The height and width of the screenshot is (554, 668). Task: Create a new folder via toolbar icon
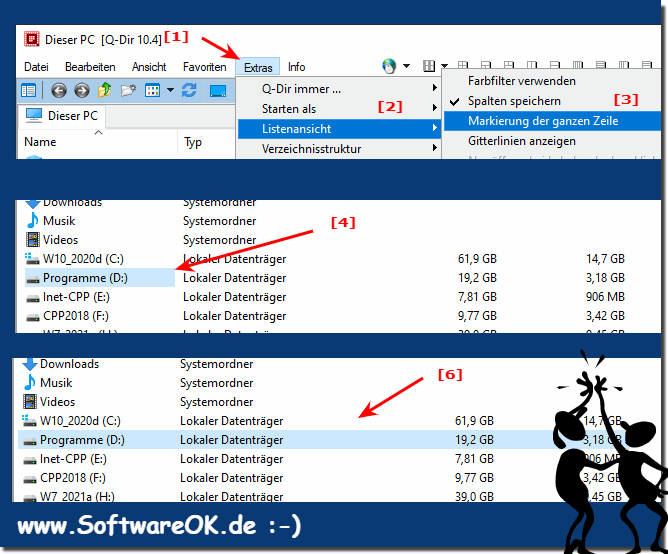(x=128, y=90)
